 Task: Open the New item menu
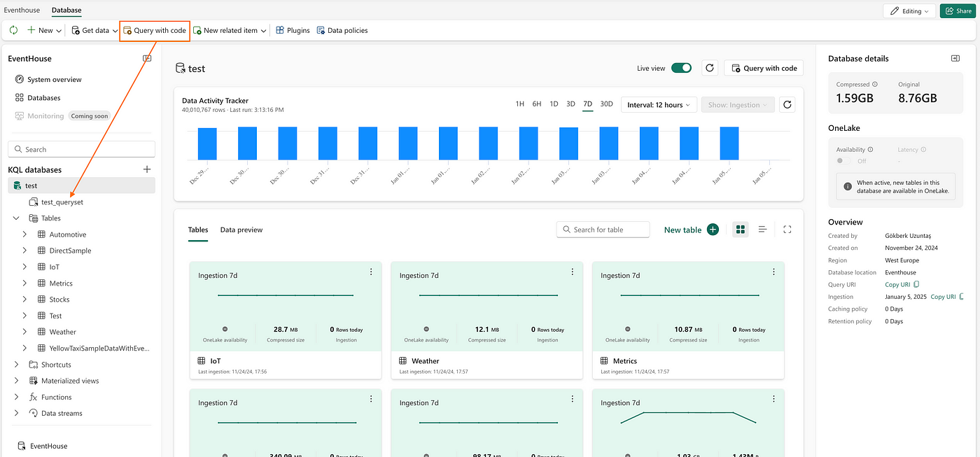pyautogui.click(x=44, y=31)
